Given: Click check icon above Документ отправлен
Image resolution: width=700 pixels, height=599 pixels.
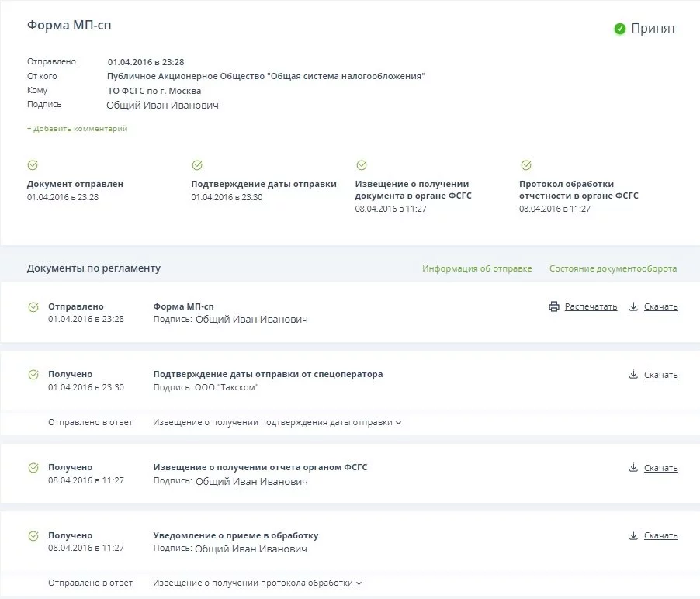Looking at the screenshot, I should pos(33,165).
